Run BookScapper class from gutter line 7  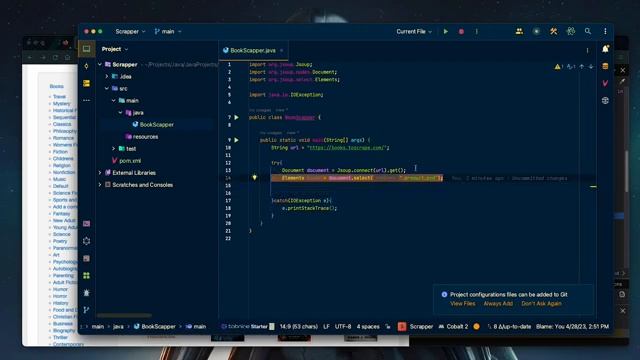point(236,117)
